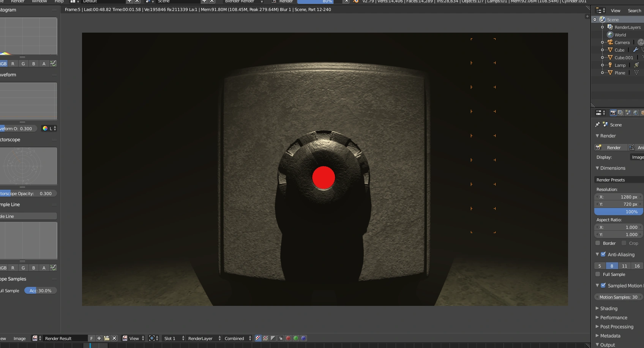Unlink the Render Result image datablock

115,338
